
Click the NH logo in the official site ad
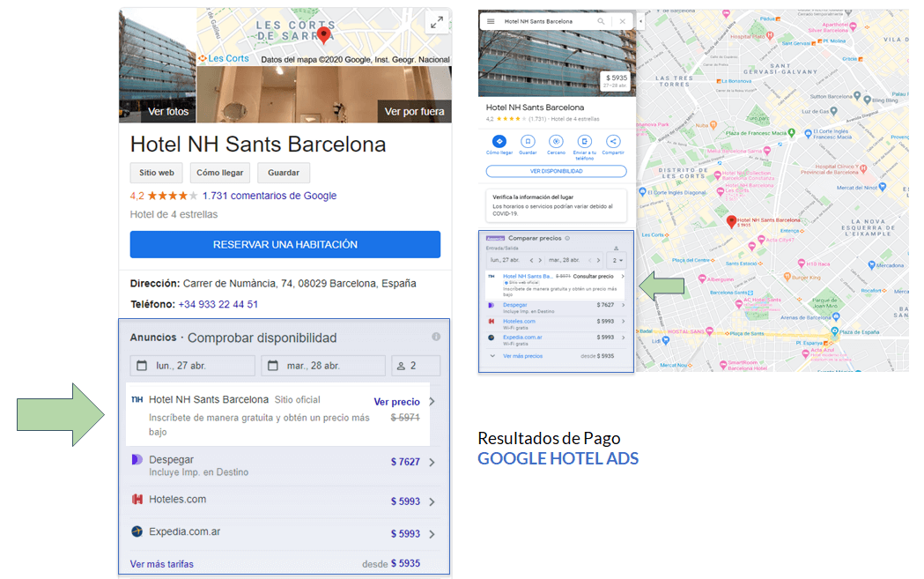(x=137, y=400)
